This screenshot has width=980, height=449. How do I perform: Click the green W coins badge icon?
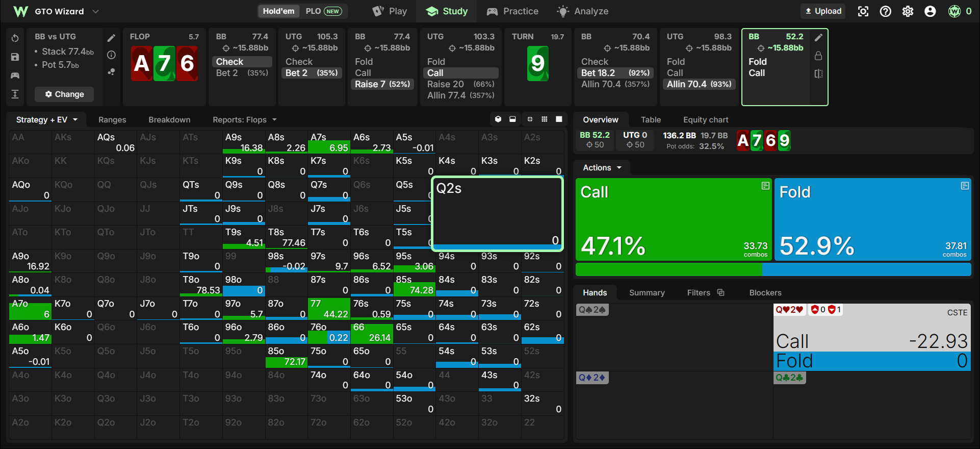coord(955,11)
